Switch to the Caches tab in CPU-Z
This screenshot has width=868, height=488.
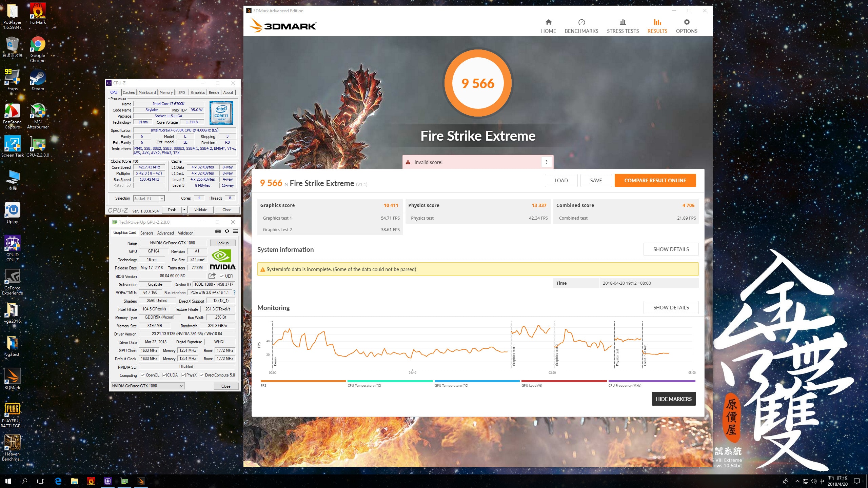[129, 93]
